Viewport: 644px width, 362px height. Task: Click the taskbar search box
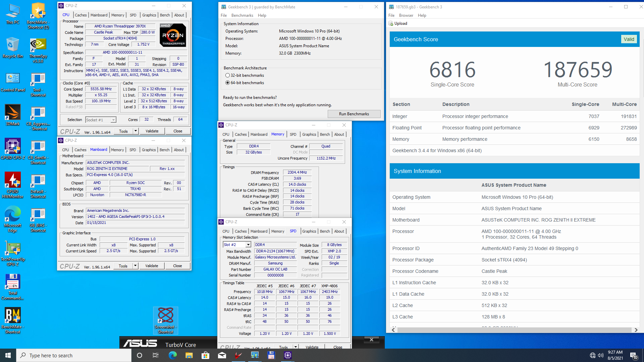[74, 355]
